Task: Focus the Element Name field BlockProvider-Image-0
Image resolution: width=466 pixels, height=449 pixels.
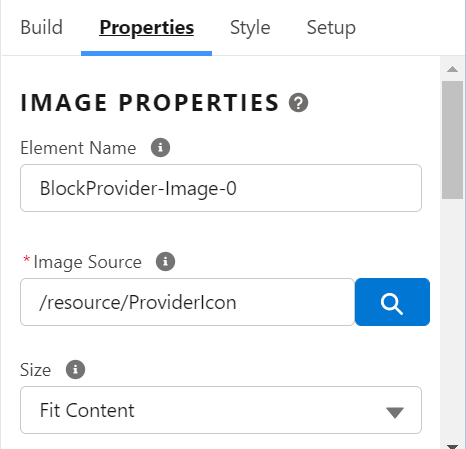Action: point(221,188)
